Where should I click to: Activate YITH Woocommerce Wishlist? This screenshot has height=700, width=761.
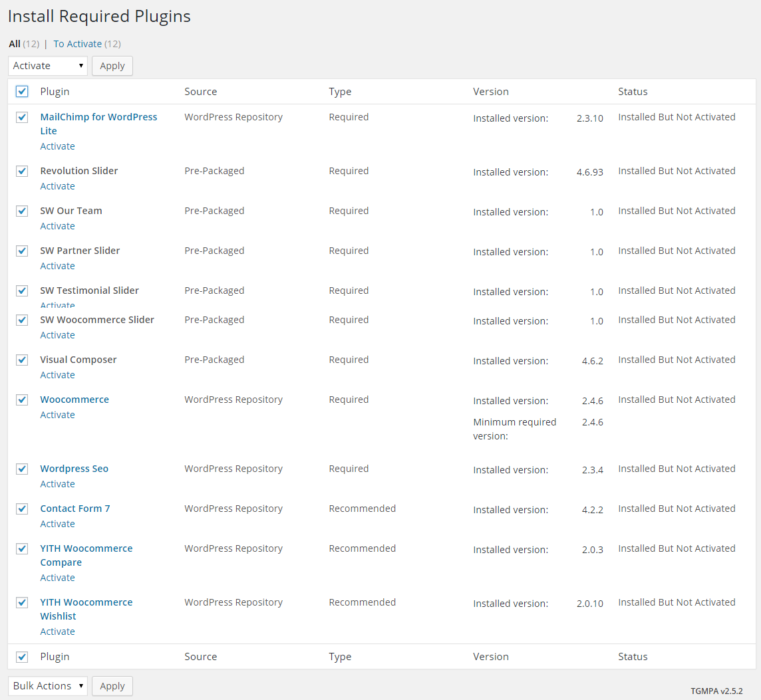[x=57, y=632]
